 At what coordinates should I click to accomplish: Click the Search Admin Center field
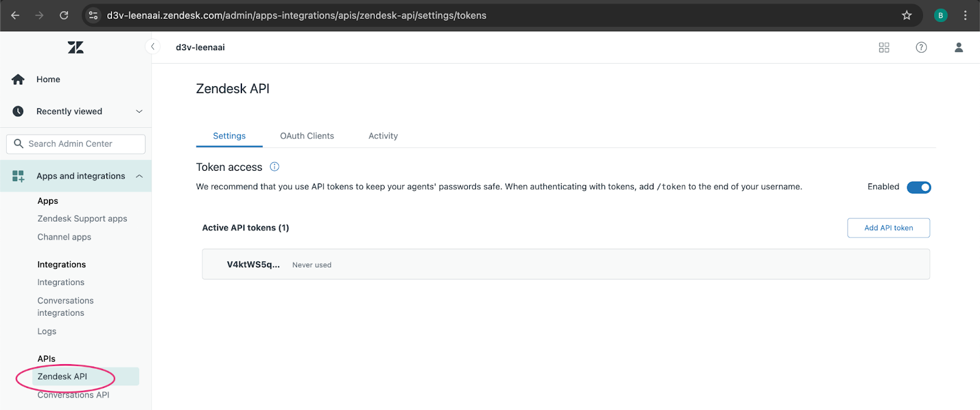76,144
